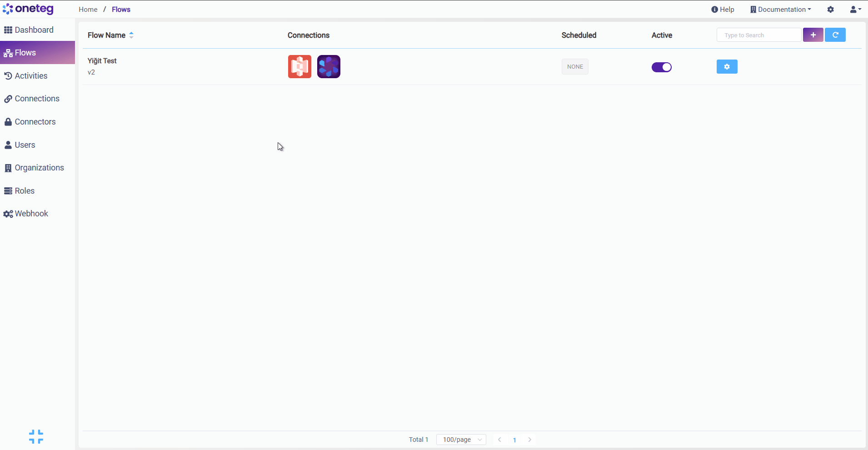Open flow settings gear for Yiğit Test

(727, 67)
